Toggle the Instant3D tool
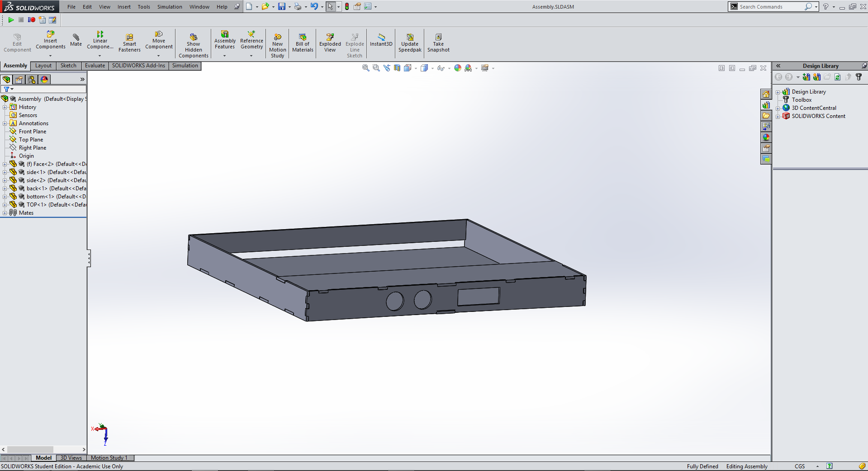 [x=381, y=40]
